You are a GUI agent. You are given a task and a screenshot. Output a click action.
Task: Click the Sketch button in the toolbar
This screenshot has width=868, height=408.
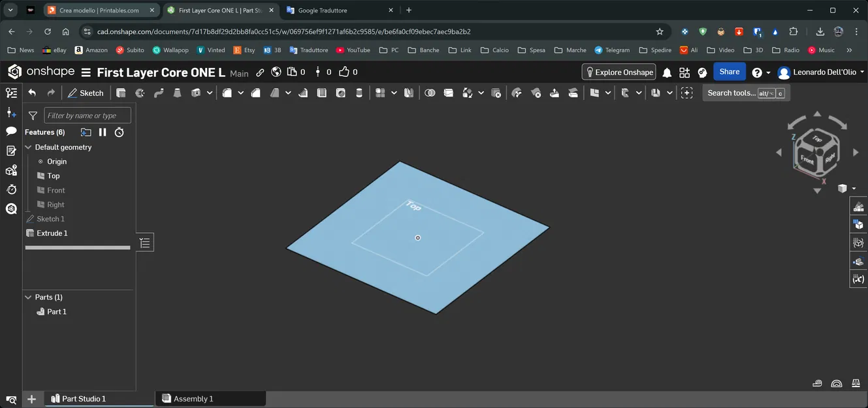coord(86,93)
